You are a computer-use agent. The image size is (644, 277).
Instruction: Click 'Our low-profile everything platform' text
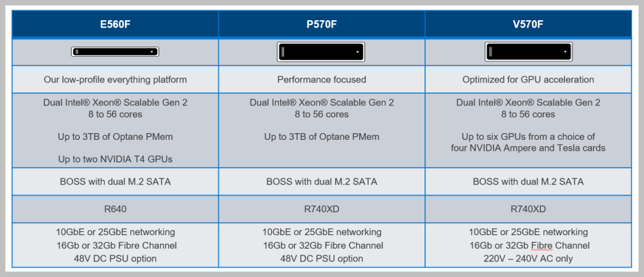tap(115, 80)
